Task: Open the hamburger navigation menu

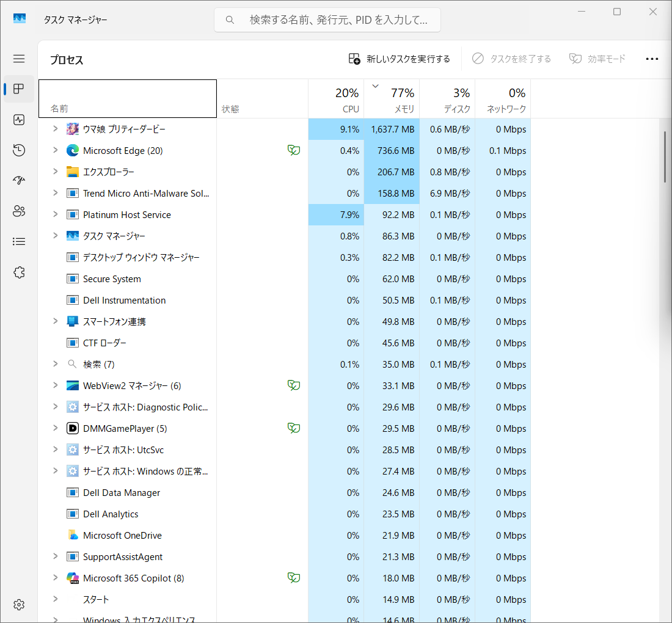Action: [x=19, y=59]
